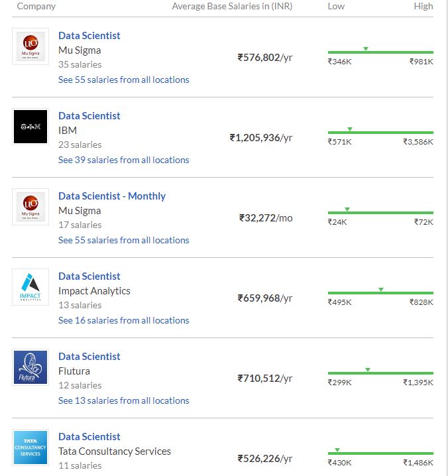The height and width of the screenshot is (476, 448).
Task: Open Data Scientist title for Tata Consultancy Services
Action: click(89, 437)
